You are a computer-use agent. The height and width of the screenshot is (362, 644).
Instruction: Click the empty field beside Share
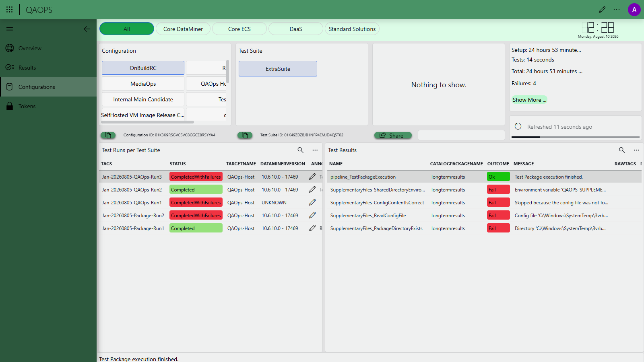[x=461, y=135]
